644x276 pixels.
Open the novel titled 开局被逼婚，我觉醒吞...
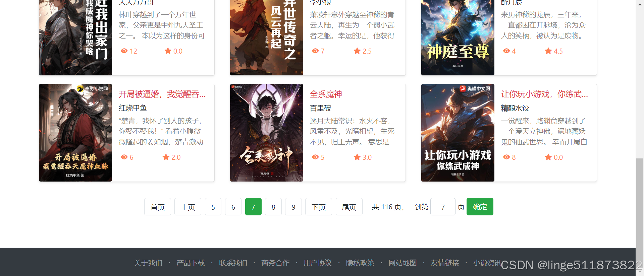coord(162,94)
